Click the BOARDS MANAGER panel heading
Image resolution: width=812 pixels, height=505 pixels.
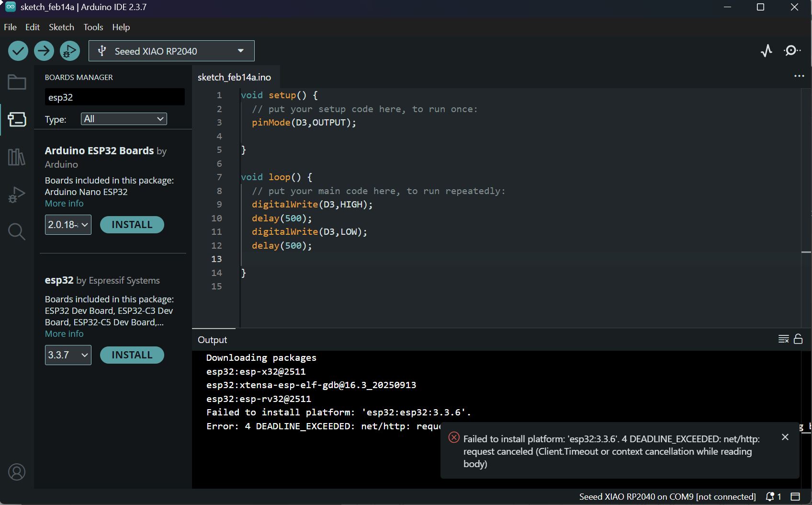pos(79,77)
